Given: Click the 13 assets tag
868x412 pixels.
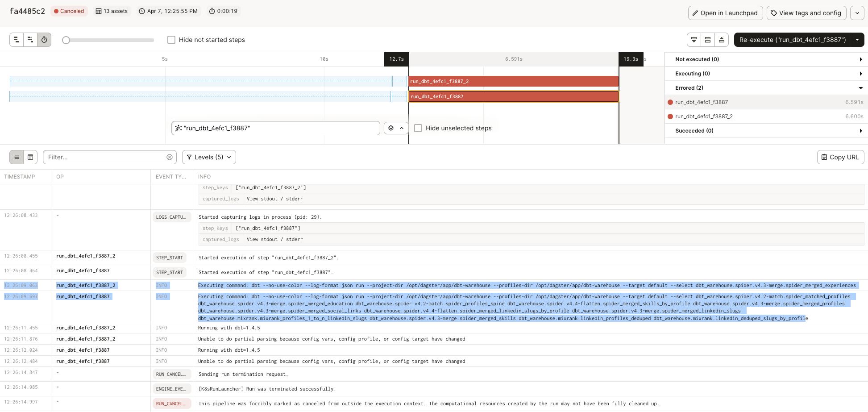Looking at the screenshot, I should point(112,11).
